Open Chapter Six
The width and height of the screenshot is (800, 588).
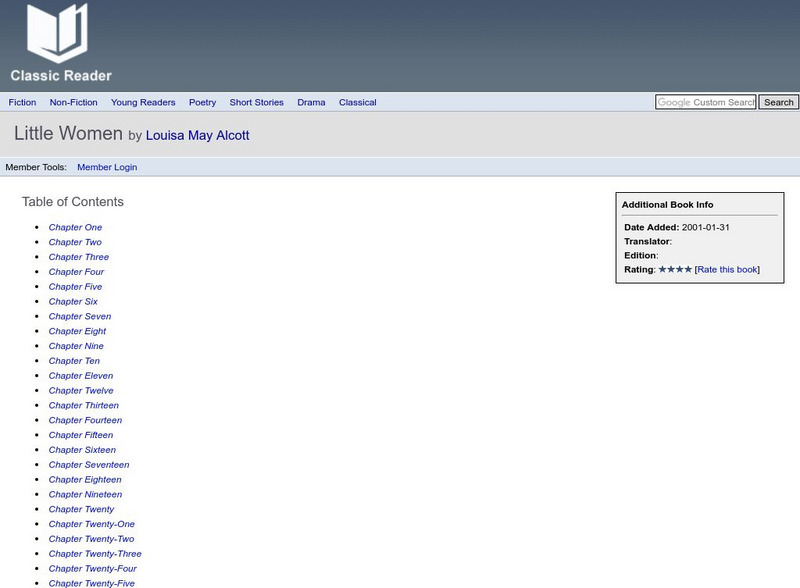(73, 302)
